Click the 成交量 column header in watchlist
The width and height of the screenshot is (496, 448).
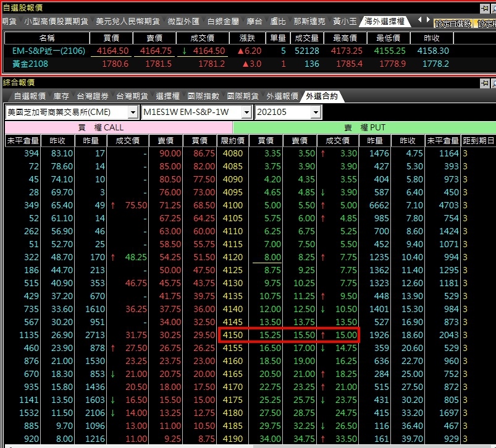click(x=306, y=38)
